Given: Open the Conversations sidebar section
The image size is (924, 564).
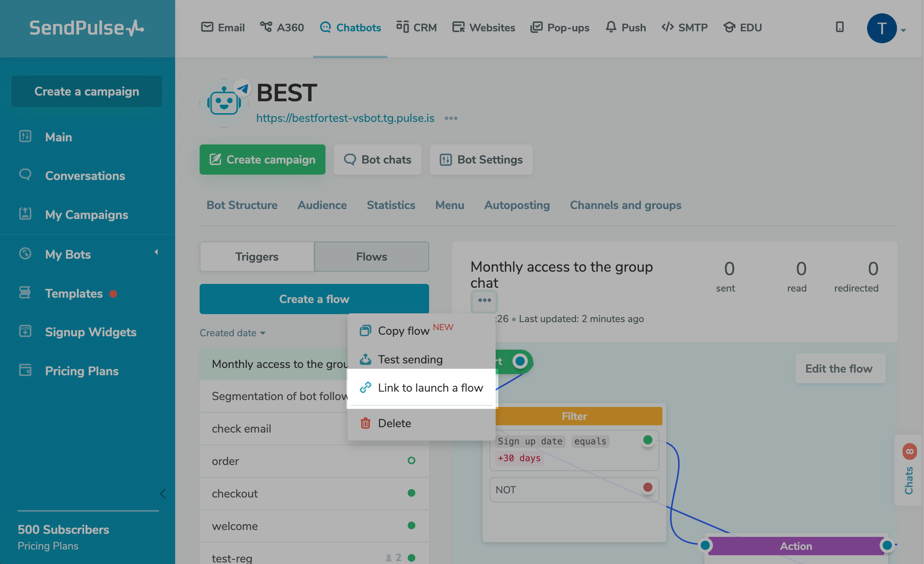Looking at the screenshot, I should click(85, 176).
